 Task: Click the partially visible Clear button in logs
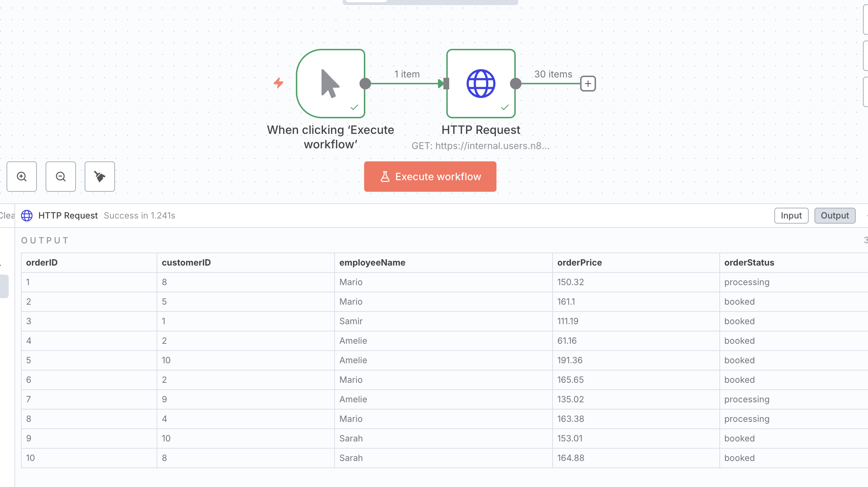pyautogui.click(x=7, y=216)
